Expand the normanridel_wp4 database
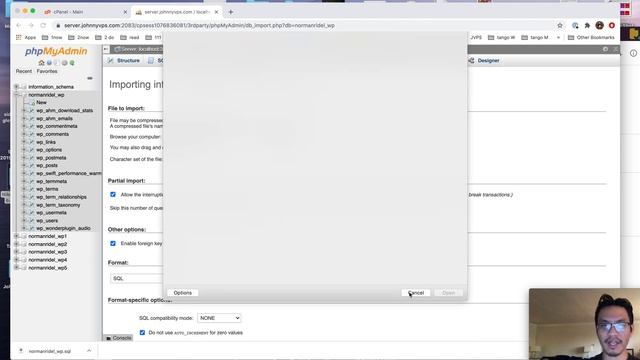Image resolution: width=640 pixels, height=360 pixels. pos(16,260)
